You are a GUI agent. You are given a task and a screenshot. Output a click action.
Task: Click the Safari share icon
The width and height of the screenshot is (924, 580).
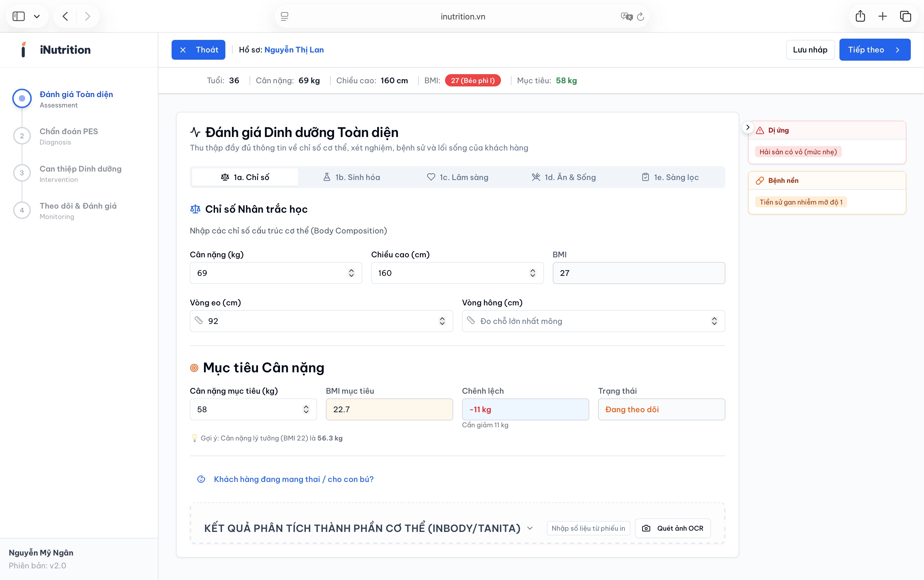coord(860,16)
